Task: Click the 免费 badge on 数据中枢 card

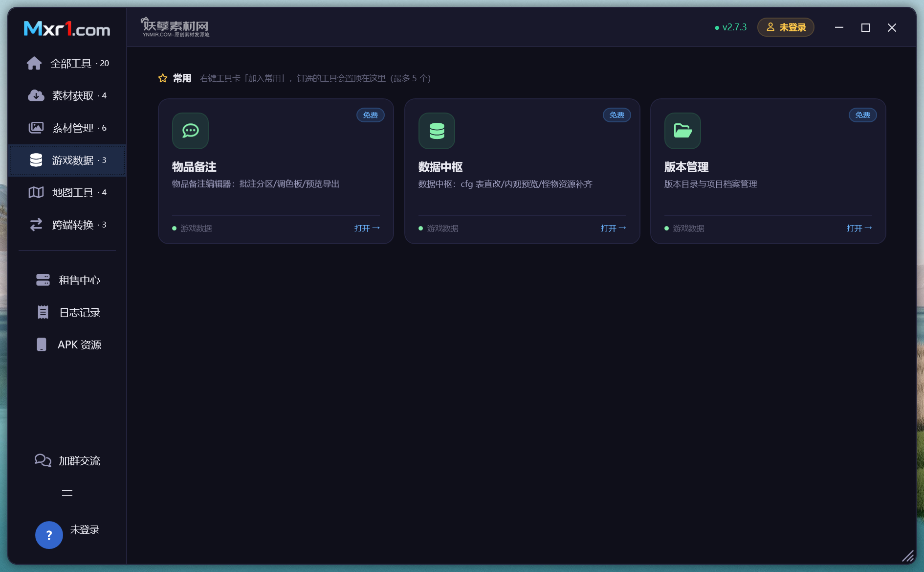Action: (617, 115)
